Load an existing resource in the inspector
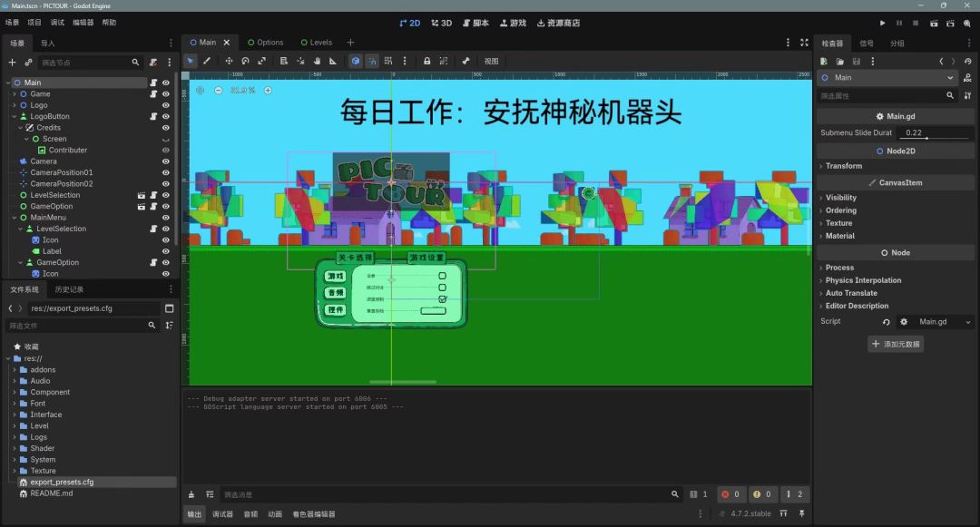 point(840,61)
